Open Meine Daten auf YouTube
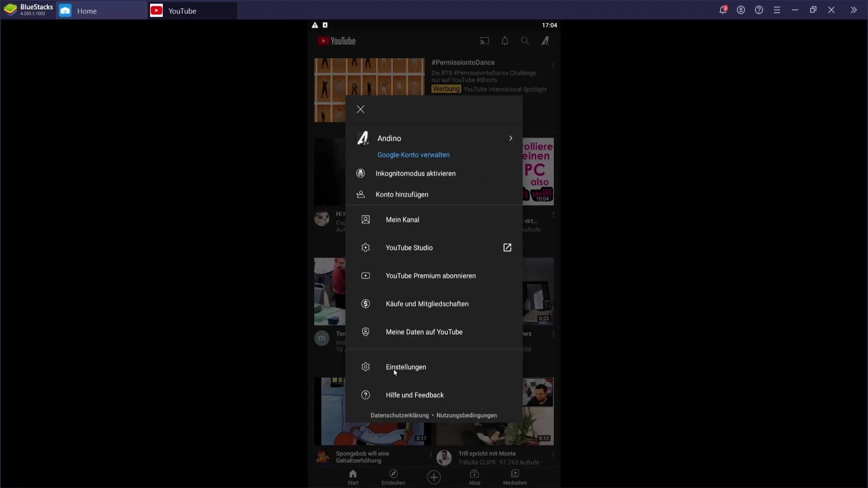Viewport: 868px width, 488px height. 424,332
